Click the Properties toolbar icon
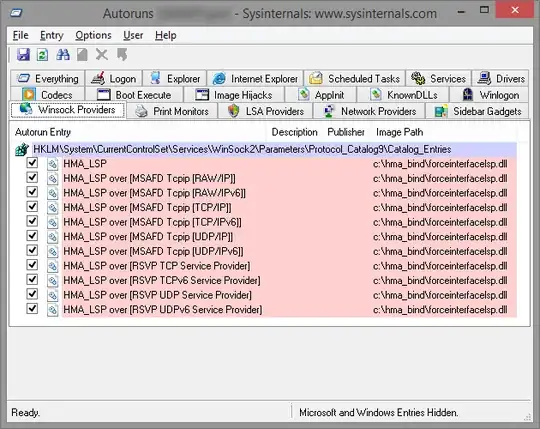Image resolution: width=540 pixels, height=429 pixels. click(82, 55)
